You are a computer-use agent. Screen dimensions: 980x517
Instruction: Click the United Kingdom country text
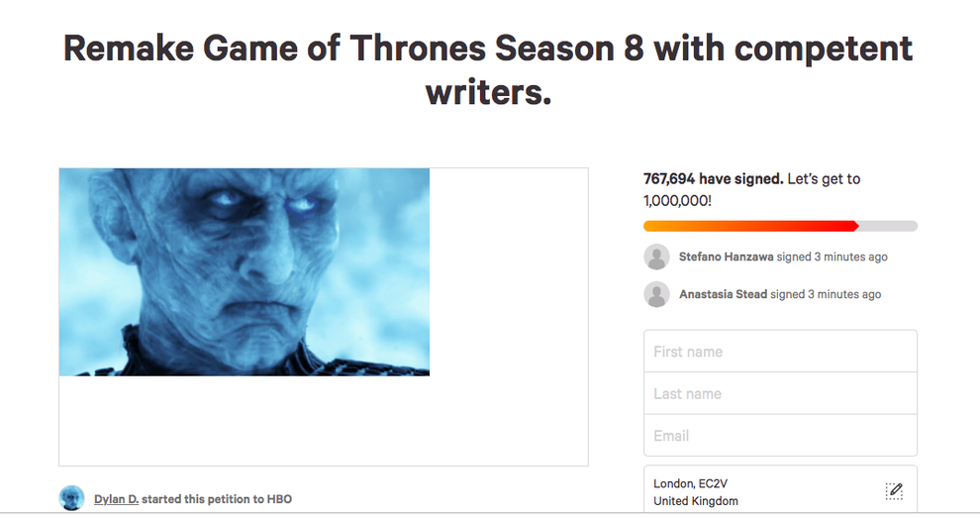(x=695, y=501)
